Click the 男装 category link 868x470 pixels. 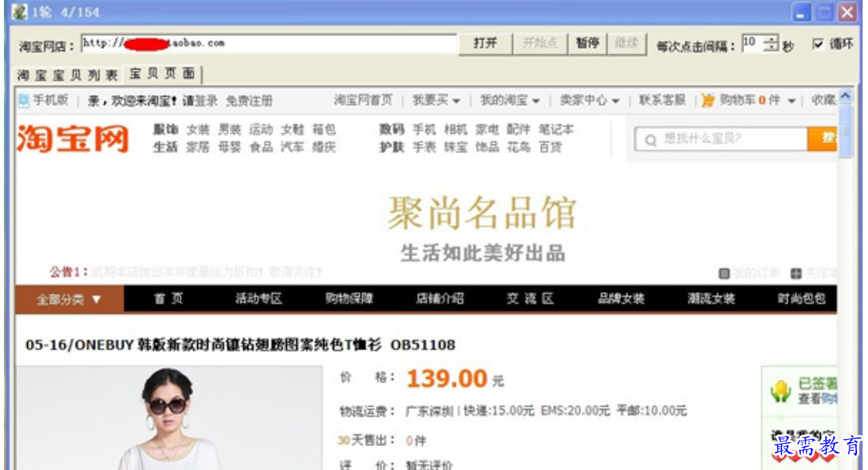[x=229, y=129]
